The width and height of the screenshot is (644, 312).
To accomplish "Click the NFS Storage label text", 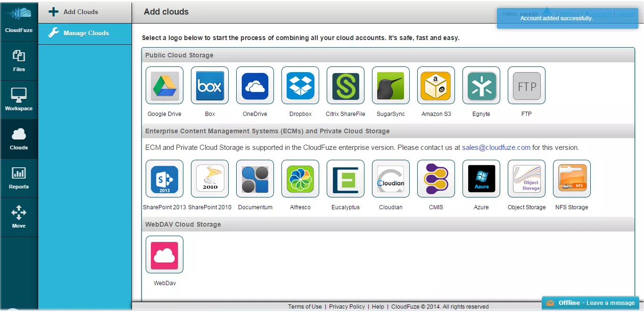I will (572, 207).
